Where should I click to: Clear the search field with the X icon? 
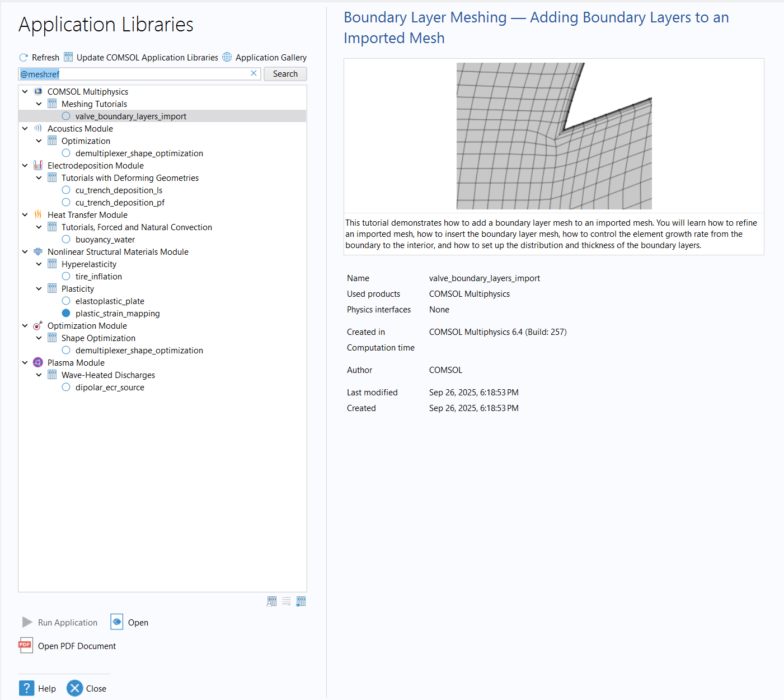pyautogui.click(x=253, y=73)
